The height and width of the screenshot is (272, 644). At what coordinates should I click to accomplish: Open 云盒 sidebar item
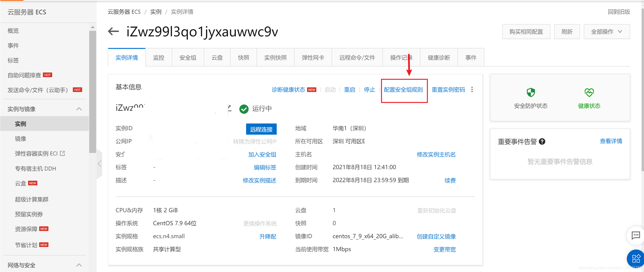pyautogui.click(x=20, y=183)
